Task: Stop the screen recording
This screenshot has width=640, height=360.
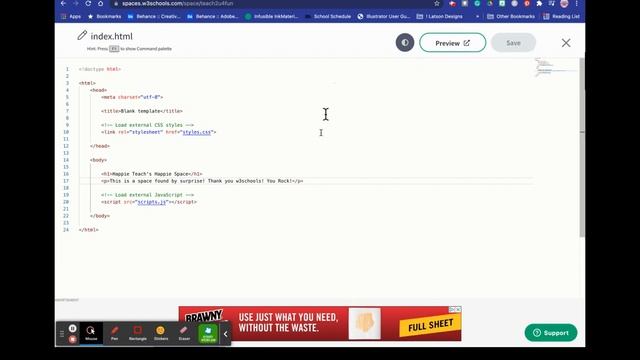Action: (72, 339)
